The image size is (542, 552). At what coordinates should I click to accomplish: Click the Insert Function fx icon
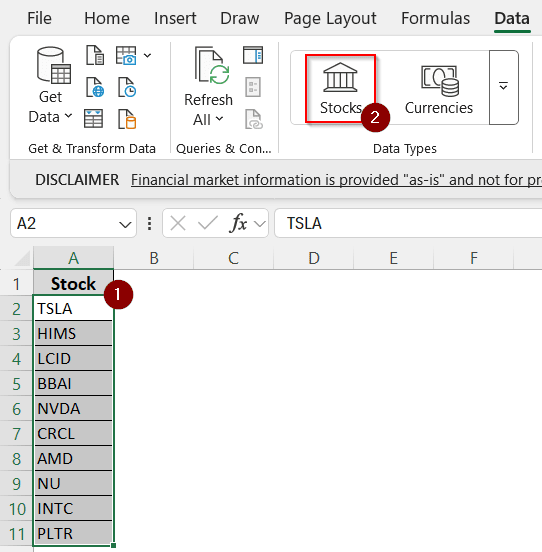(x=238, y=223)
